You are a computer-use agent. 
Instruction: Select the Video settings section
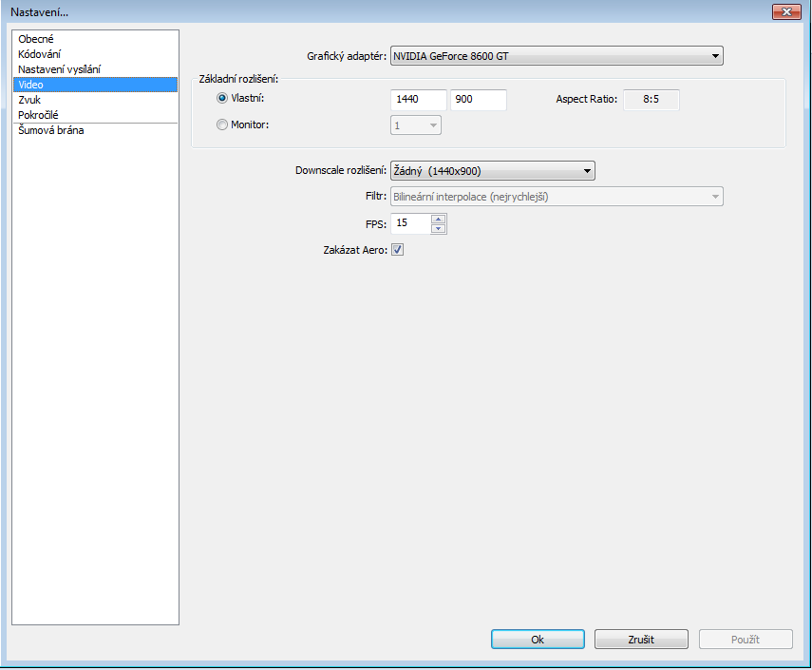click(95, 85)
